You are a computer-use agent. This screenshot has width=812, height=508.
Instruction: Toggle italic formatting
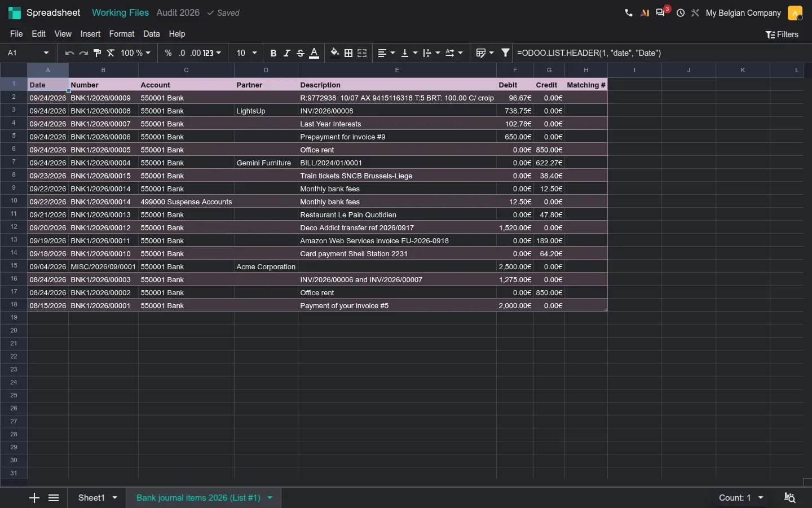tap(286, 53)
